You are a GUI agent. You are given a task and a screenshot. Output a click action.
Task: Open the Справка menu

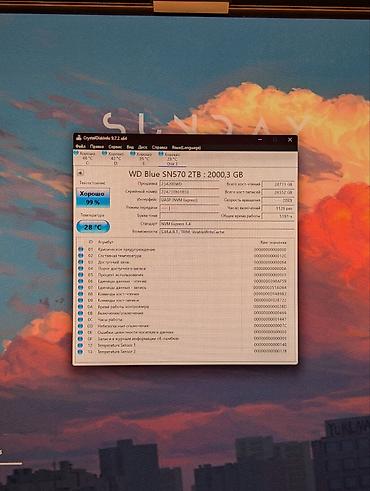coord(160,147)
